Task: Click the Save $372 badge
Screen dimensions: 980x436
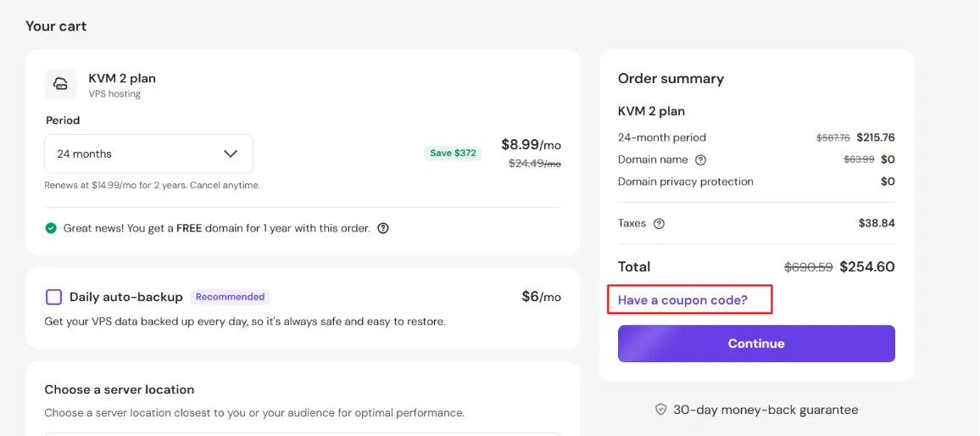Action: click(x=453, y=154)
